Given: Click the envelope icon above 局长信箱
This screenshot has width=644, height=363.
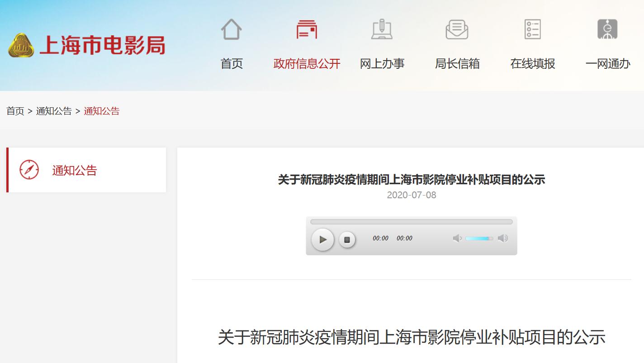Looking at the screenshot, I should pos(457,29).
